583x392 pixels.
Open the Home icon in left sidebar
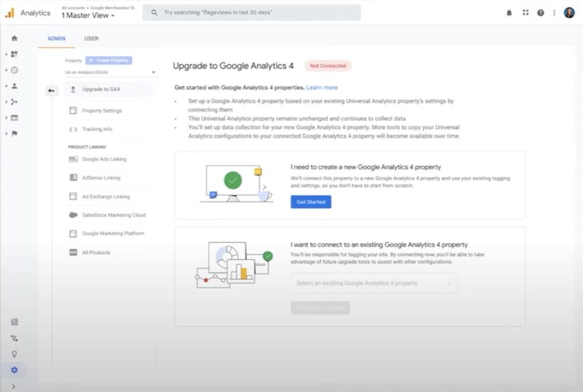14,38
